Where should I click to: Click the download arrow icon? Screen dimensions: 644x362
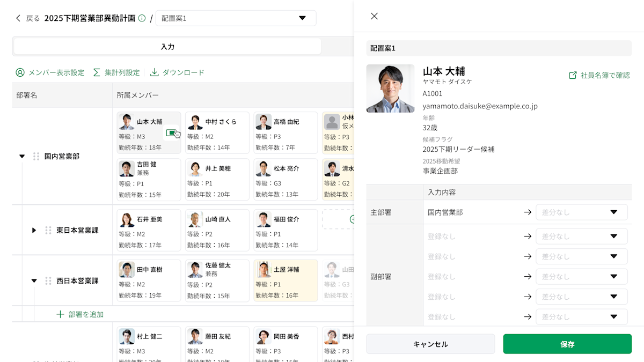tap(155, 72)
